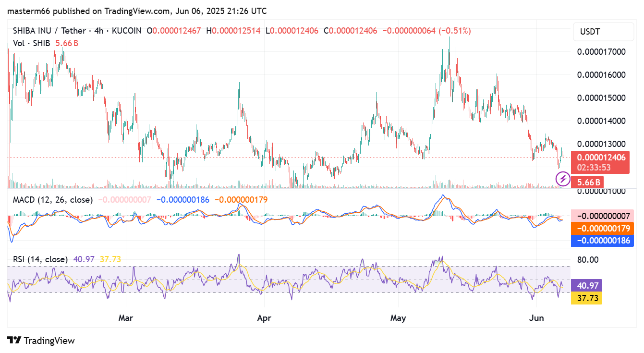Click the blue MACD value tag -0.000000186

pos(602,241)
